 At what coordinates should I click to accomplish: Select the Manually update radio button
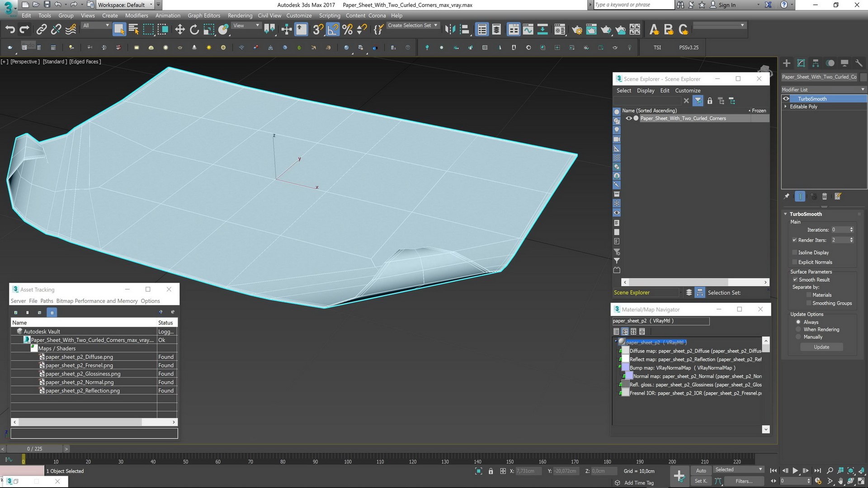798,337
